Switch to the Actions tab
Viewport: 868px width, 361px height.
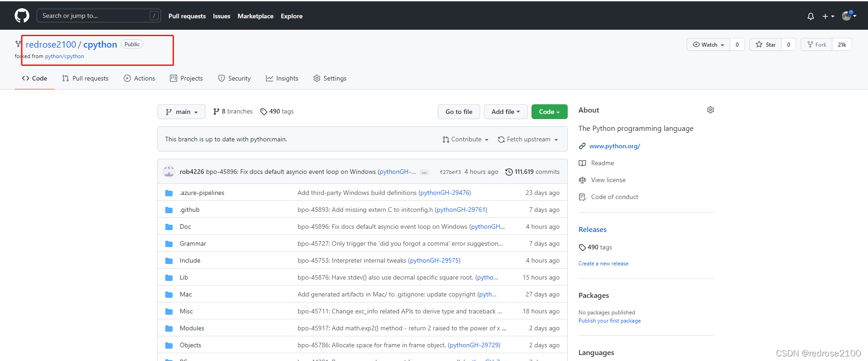point(139,78)
